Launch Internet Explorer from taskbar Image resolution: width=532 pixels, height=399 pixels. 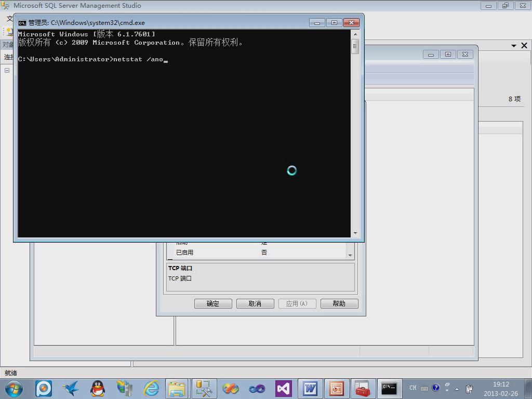[151, 389]
